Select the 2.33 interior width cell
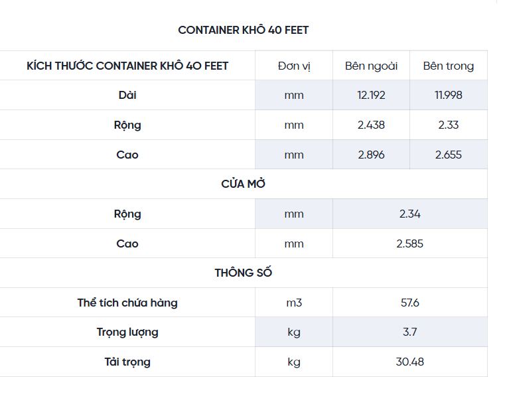 [x=449, y=125]
